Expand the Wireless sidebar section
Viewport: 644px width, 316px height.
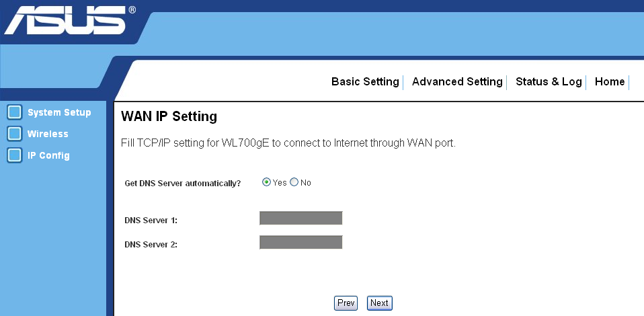coord(48,134)
